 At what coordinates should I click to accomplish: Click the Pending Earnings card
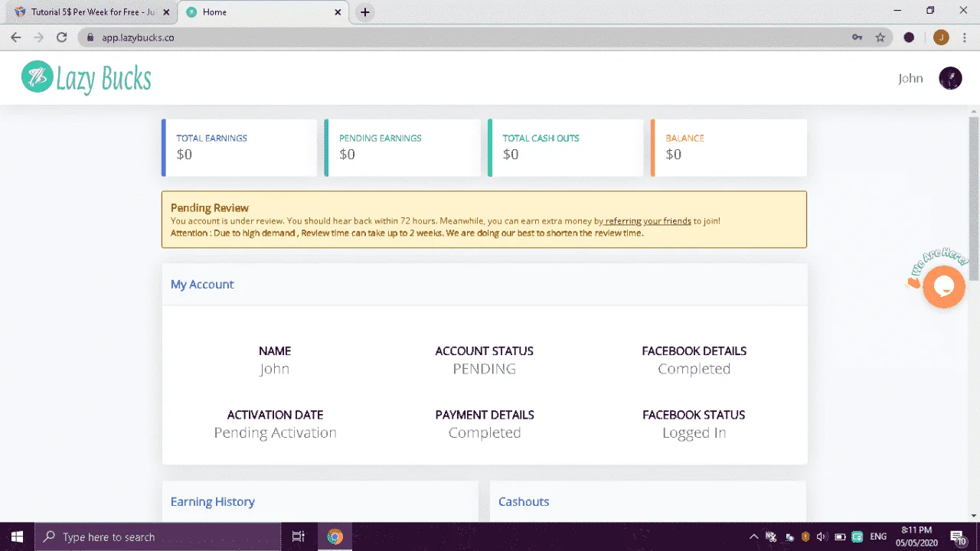click(402, 148)
